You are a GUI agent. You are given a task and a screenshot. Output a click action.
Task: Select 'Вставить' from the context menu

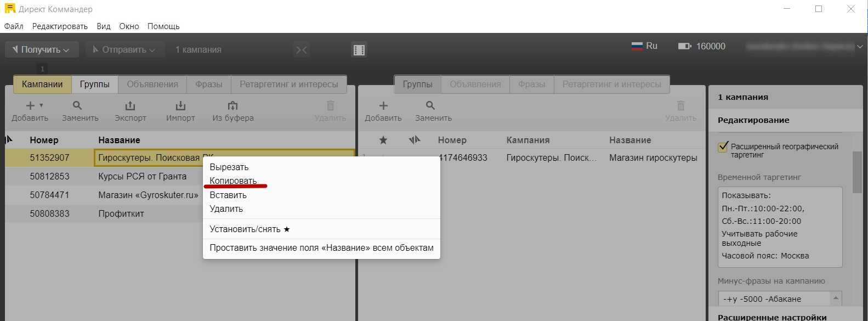click(x=228, y=195)
